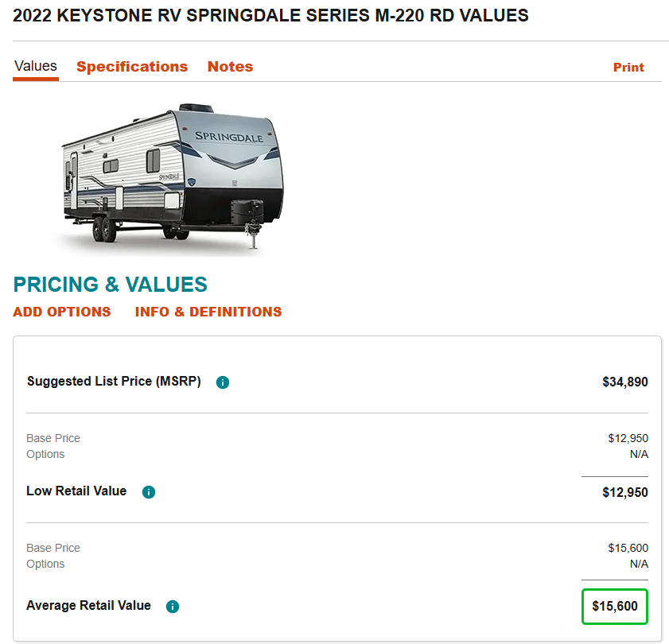Click the info icon beside Suggested List Price
The image size is (669, 644).
tap(223, 382)
